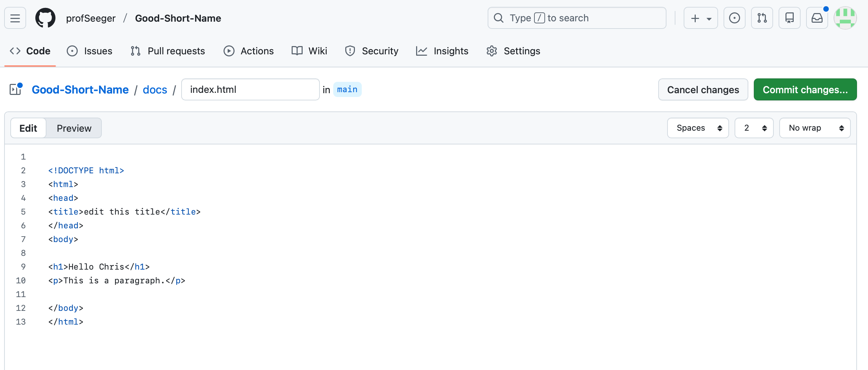Open the docs folder breadcrumb link
Screen dimensions: 868x370
155,89
